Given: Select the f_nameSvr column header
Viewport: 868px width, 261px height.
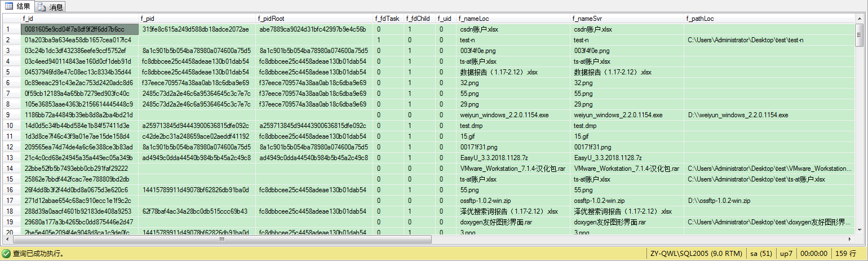Looking at the screenshot, I should (x=628, y=19).
